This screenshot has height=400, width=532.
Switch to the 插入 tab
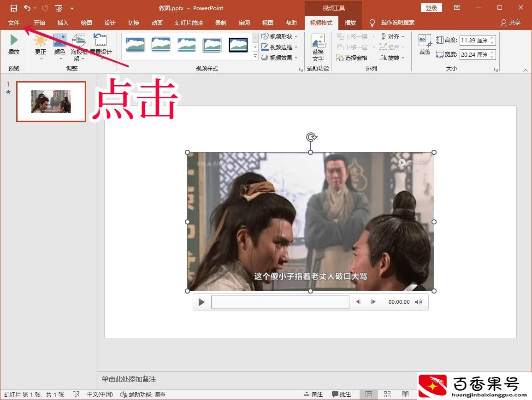63,23
